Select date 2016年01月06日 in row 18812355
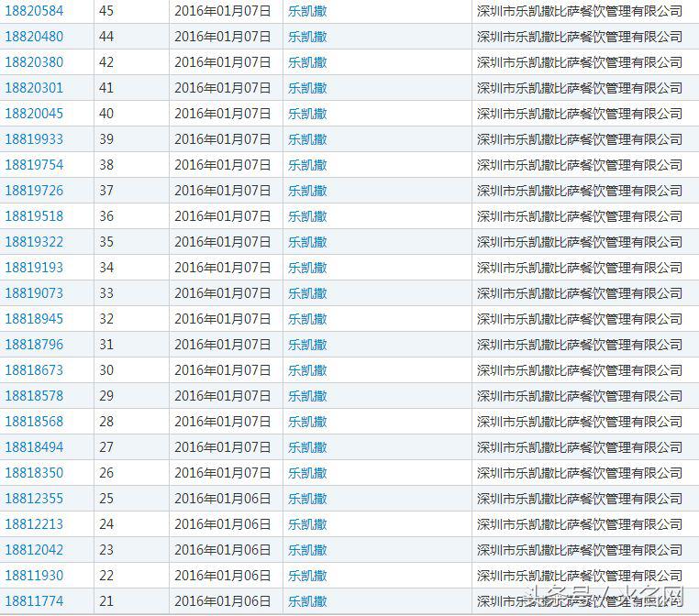The width and height of the screenshot is (699, 616). pos(222,499)
